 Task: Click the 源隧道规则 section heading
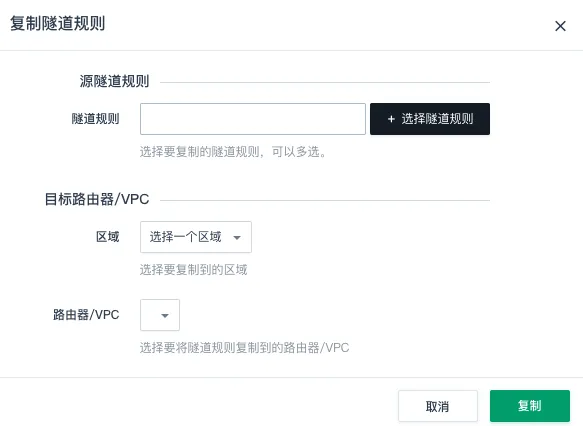(x=114, y=81)
